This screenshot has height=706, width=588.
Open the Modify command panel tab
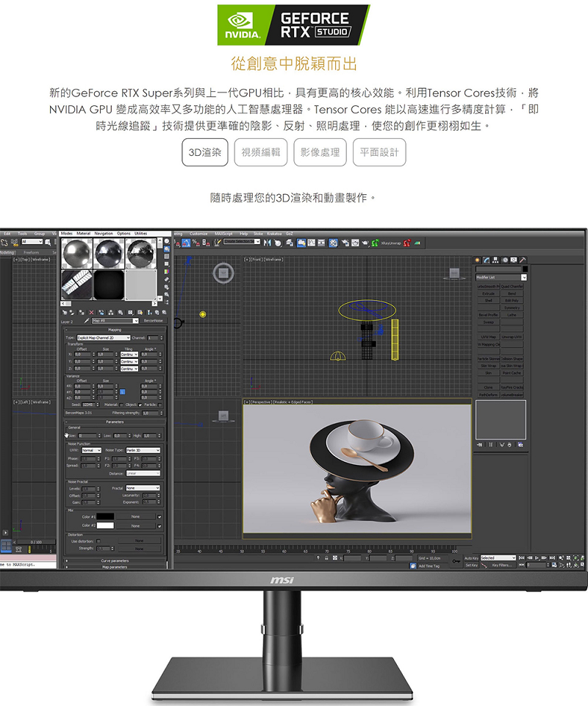click(487, 260)
